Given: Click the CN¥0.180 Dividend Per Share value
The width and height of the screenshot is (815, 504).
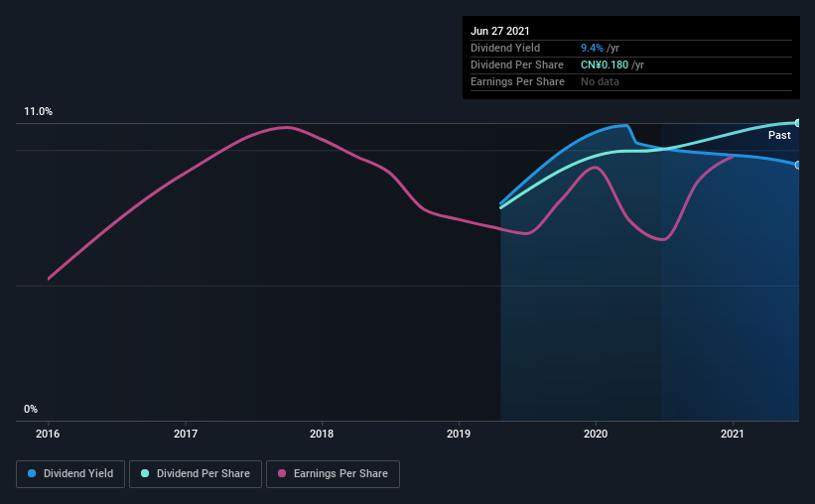Looking at the screenshot, I should pyautogui.click(x=605, y=64).
